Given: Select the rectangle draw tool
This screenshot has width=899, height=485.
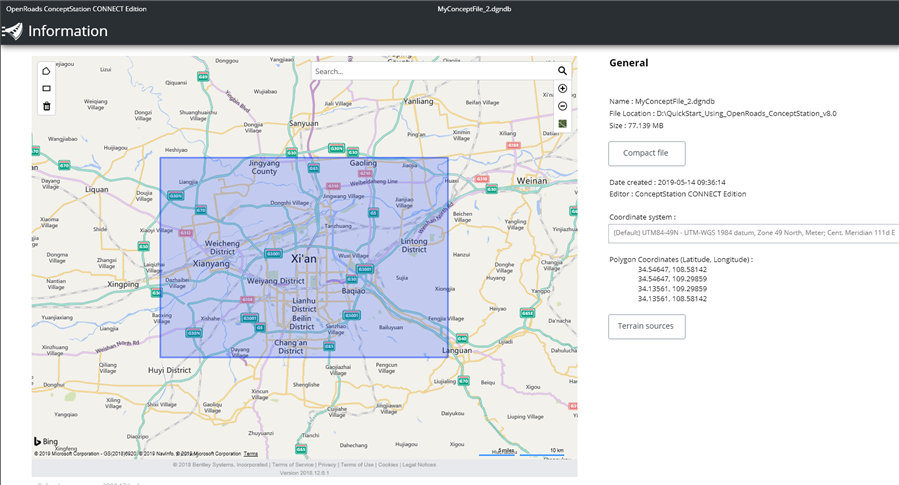Looking at the screenshot, I should tap(46, 89).
